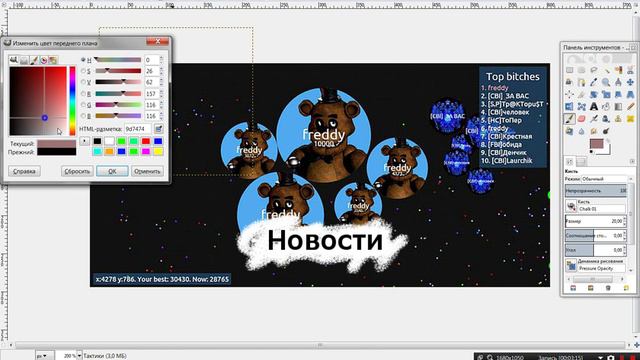Select the Alignment tool
Viewport: 640px width, 360px height.
(569, 94)
